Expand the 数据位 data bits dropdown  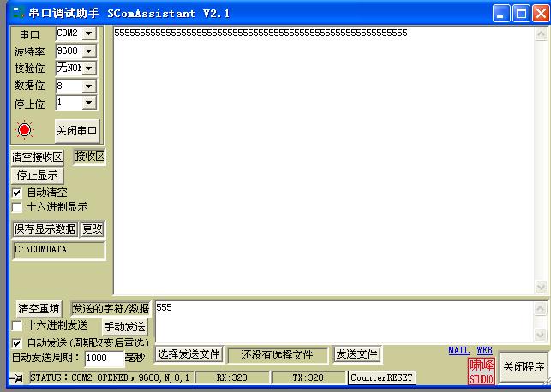click(x=89, y=86)
